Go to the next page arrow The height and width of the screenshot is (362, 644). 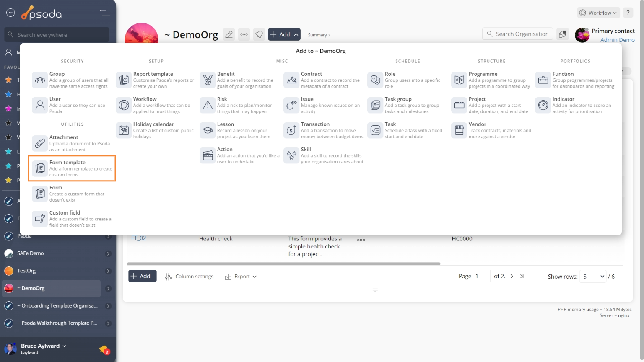pyautogui.click(x=512, y=276)
